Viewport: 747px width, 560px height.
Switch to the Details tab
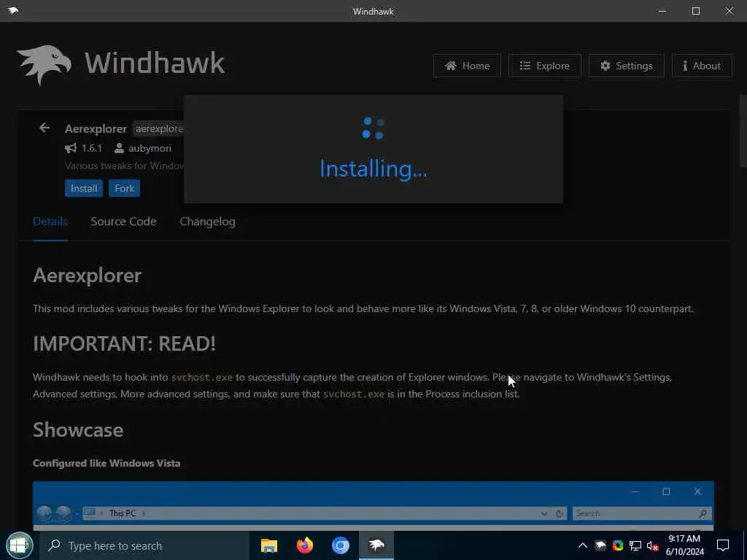coord(50,222)
